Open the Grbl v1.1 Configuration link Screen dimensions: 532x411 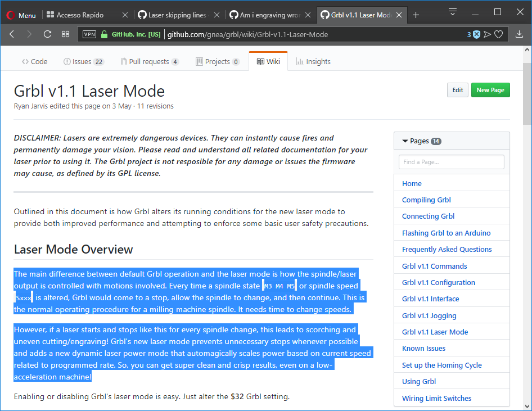click(438, 282)
